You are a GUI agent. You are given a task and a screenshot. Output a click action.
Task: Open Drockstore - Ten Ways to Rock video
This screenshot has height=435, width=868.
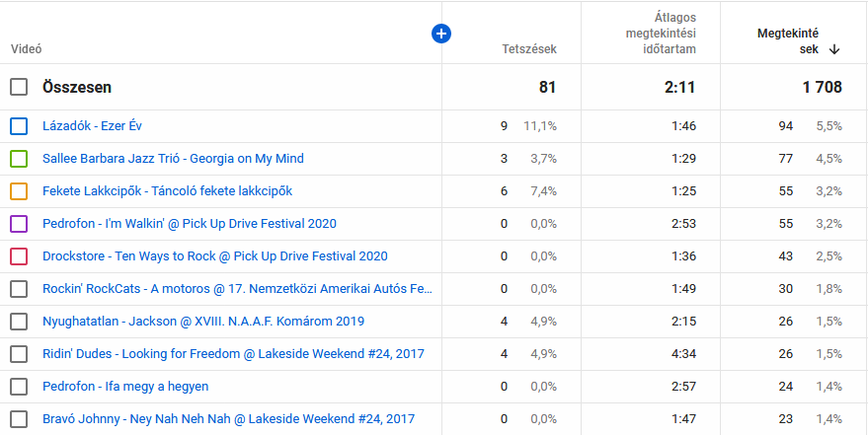pyautogui.click(x=215, y=256)
